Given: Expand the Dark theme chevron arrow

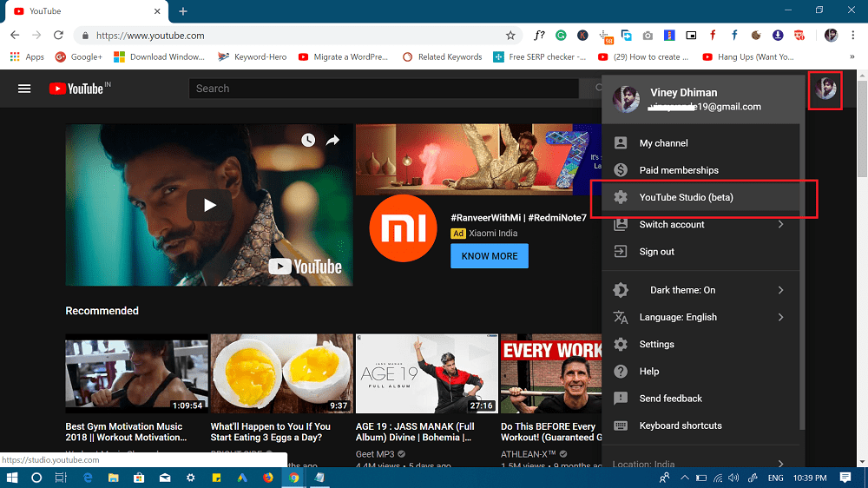Looking at the screenshot, I should click(780, 290).
